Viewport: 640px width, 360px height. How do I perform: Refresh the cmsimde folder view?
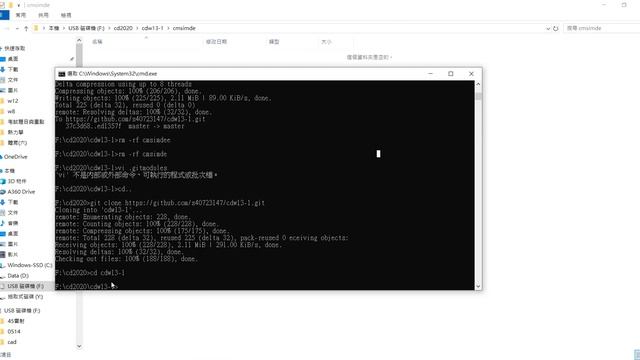(556, 28)
